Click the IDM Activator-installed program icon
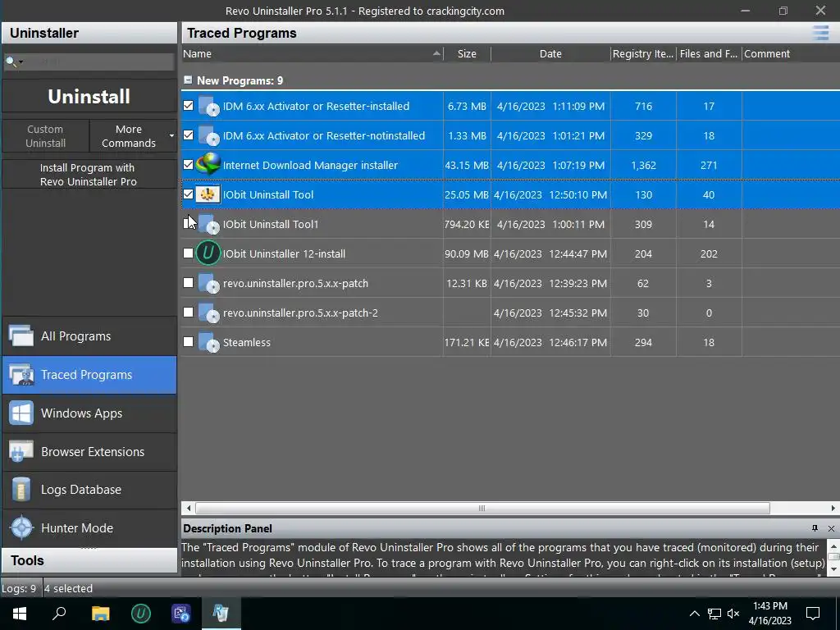840x630 pixels. pyautogui.click(x=208, y=106)
